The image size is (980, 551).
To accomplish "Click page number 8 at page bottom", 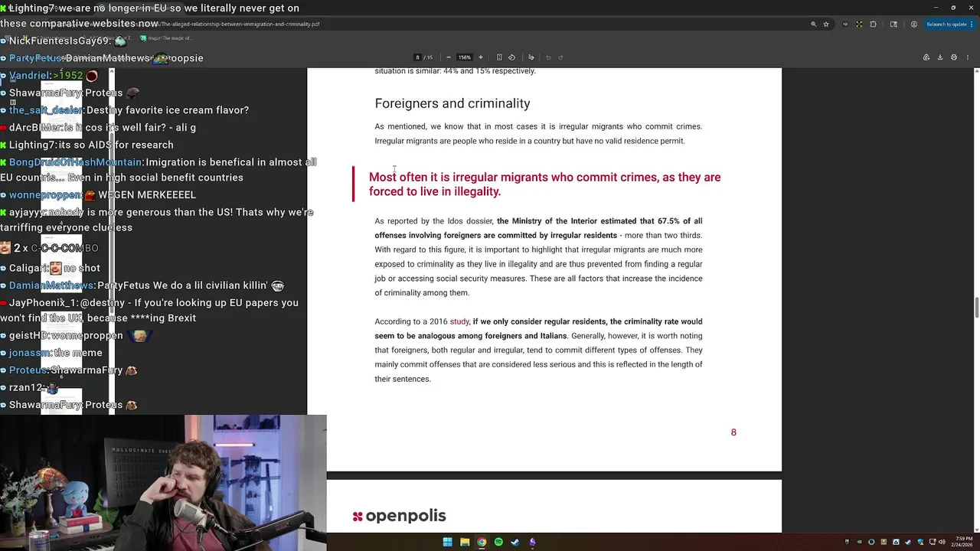I will point(733,432).
